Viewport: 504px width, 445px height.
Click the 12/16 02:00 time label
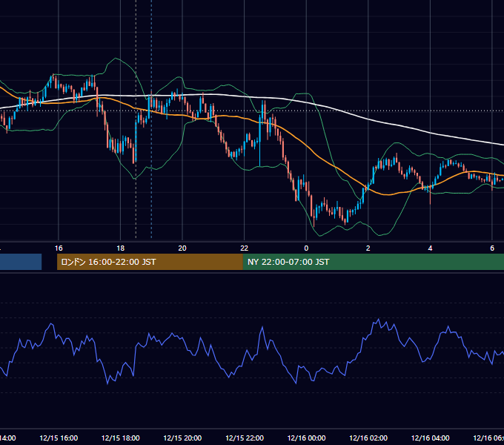pos(368,438)
